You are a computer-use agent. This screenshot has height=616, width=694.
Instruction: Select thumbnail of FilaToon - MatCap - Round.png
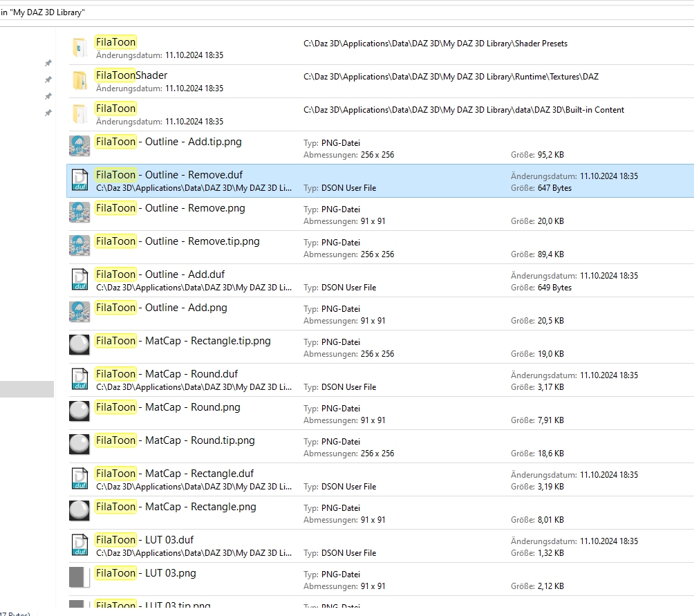click(x=79, y=412)
